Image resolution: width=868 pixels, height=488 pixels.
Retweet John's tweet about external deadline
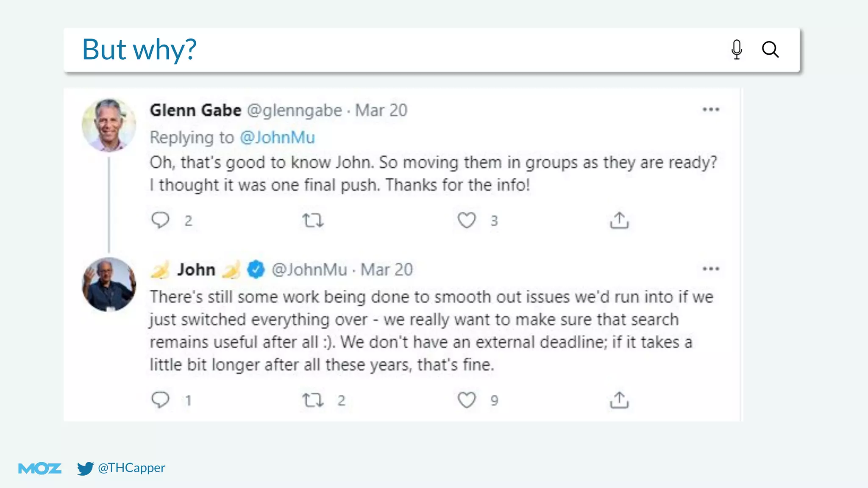point(313,400)
